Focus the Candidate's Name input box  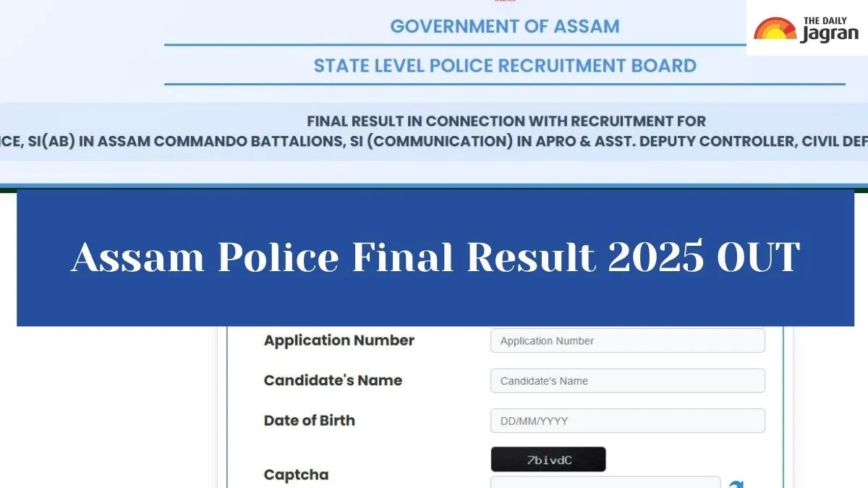click(x=627, y=381)
